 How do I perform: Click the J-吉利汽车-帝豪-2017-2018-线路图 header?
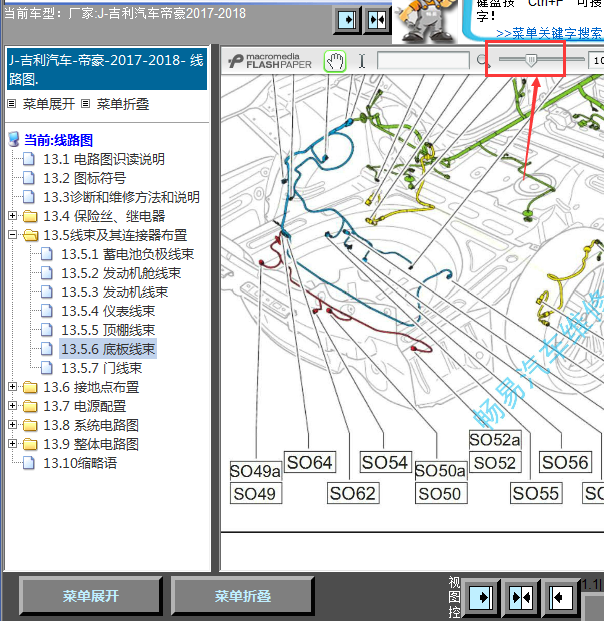(107, 70)
